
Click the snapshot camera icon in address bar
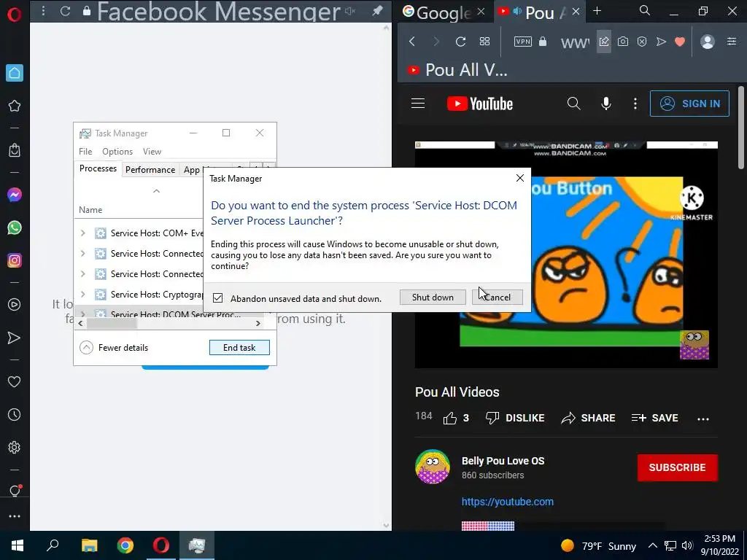click(x=623, y=42)
